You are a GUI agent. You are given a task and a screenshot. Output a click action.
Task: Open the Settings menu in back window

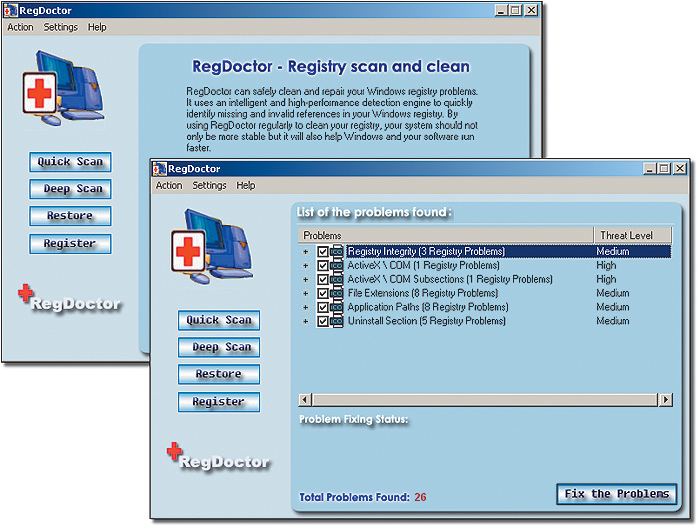[60, 27]
